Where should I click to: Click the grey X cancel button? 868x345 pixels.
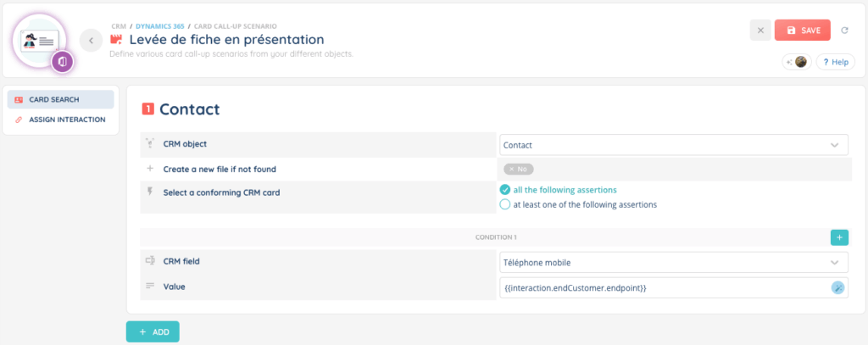pos(760,31)
